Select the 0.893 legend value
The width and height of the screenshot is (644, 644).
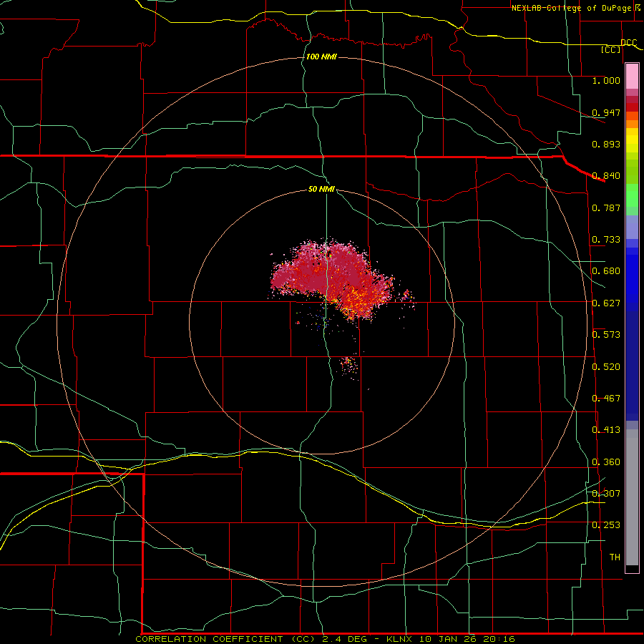[x=606, y=144]
